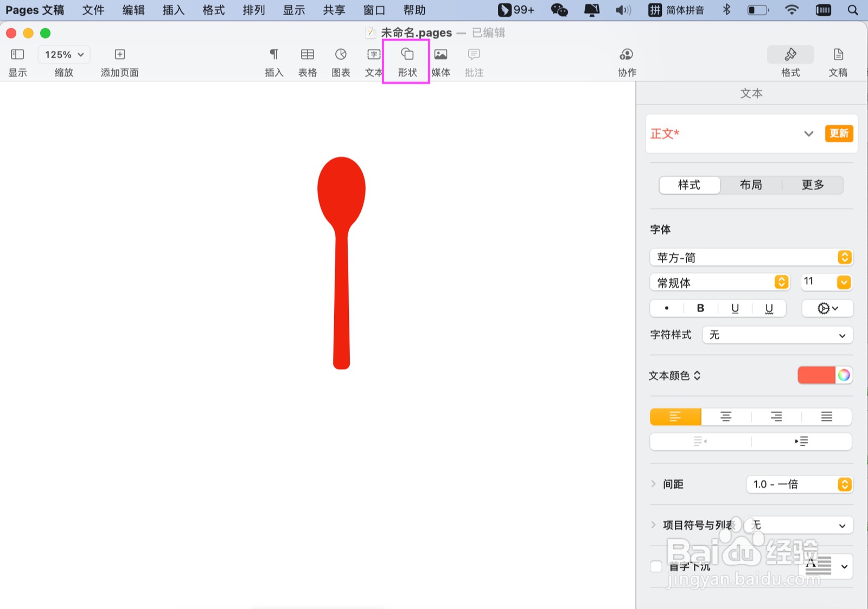This screenshot has height=609, width=868.
Task: Open the 显示 sidebar view button
Action: (17, 54)
